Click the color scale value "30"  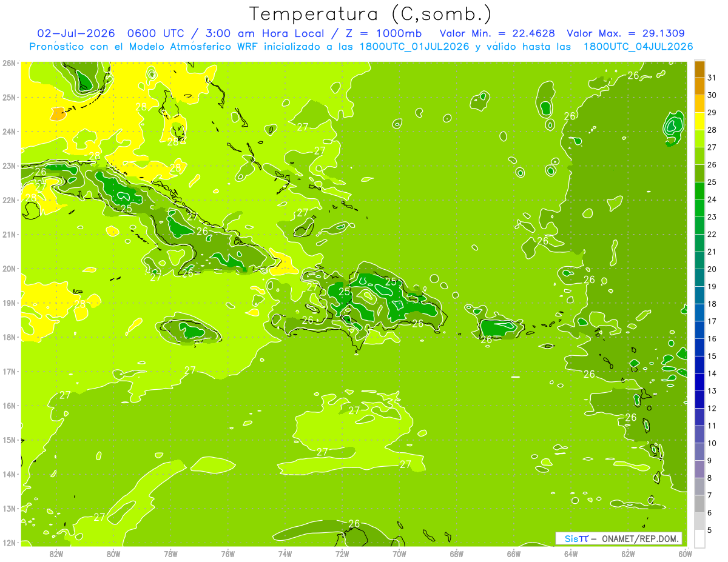coord(712,95)
